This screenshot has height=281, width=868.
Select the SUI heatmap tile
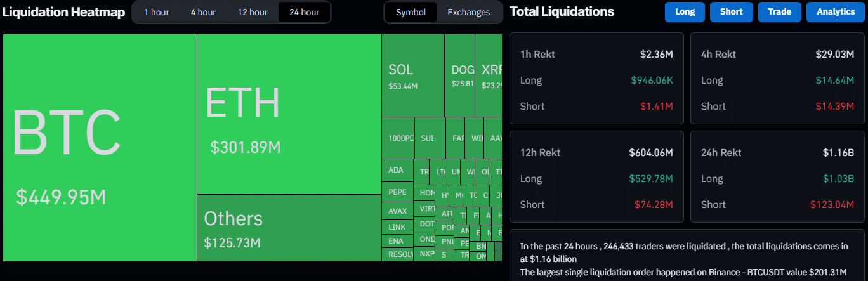(x=430, y=138)
